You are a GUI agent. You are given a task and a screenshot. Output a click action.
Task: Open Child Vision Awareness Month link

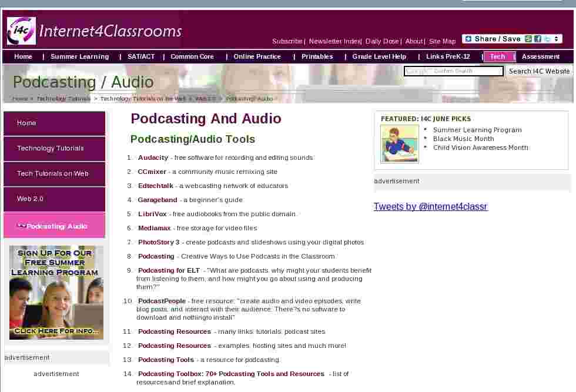click(481, 148)
